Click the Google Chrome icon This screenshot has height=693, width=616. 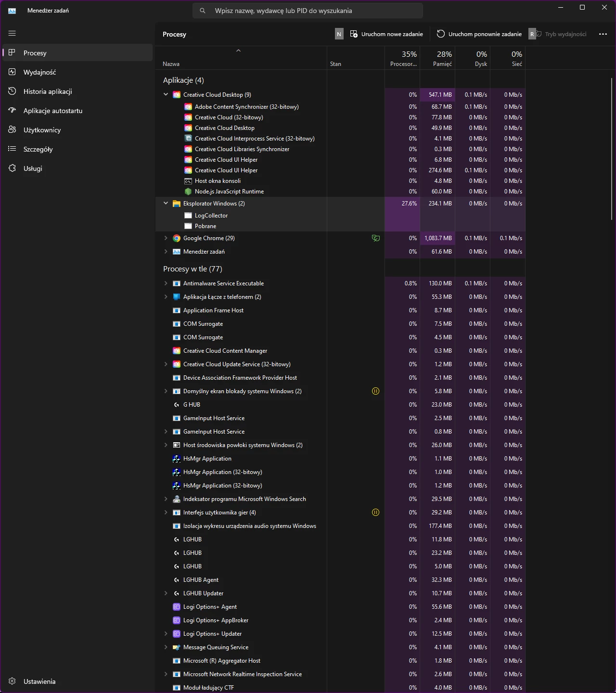coord(177,238)
